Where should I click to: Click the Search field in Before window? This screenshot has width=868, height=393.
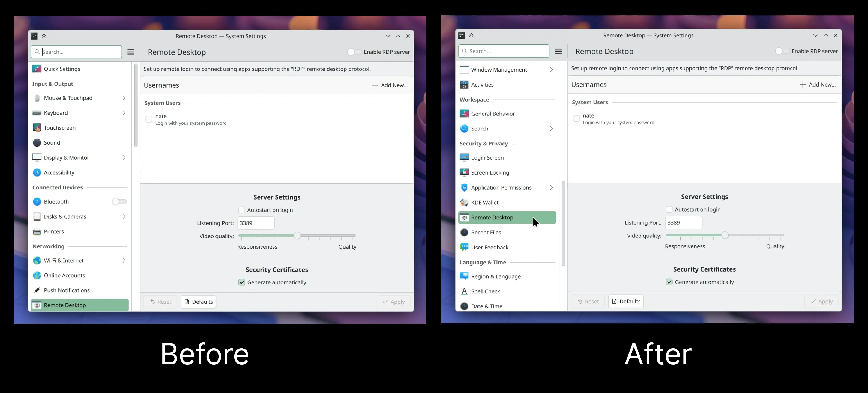(x=76, y=52)
